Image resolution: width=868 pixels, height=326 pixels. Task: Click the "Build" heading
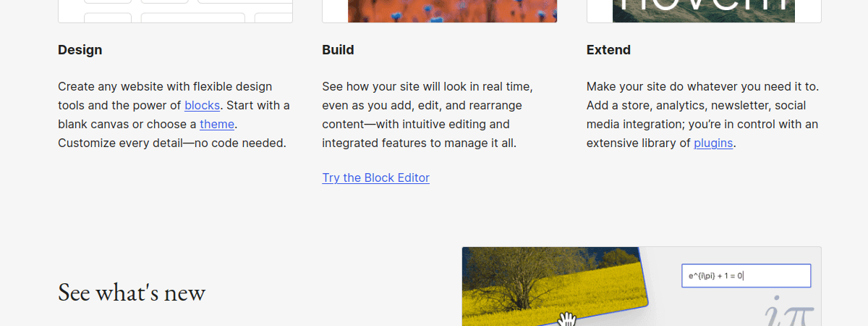338,50
